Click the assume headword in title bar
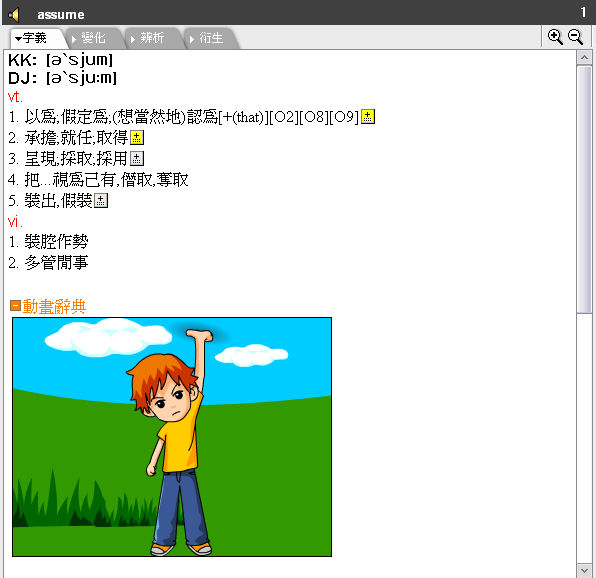Image resolution: width=596 pixels, height=578 pixels. tap(61, 15)
